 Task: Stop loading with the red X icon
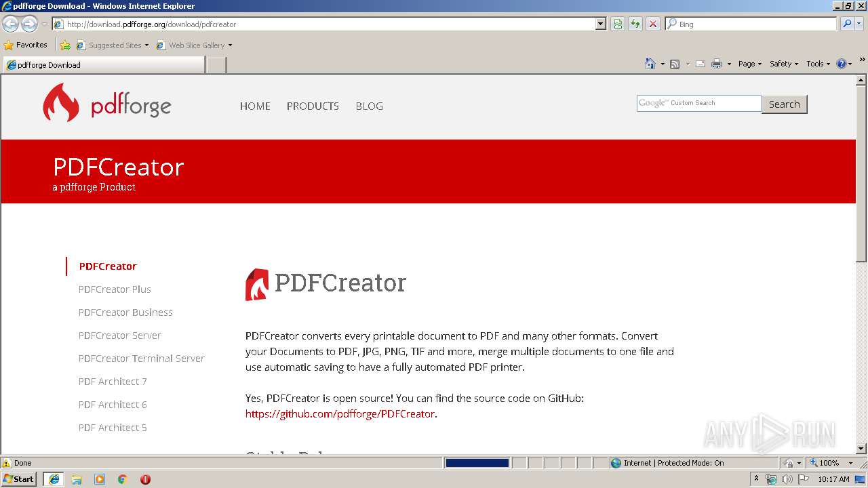(x=653, y=24)
